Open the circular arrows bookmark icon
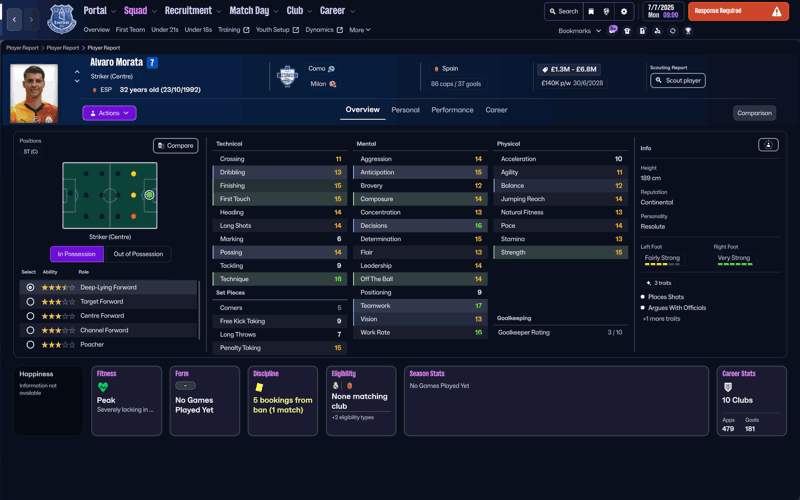800x500 pixels. tap(672, 31)
